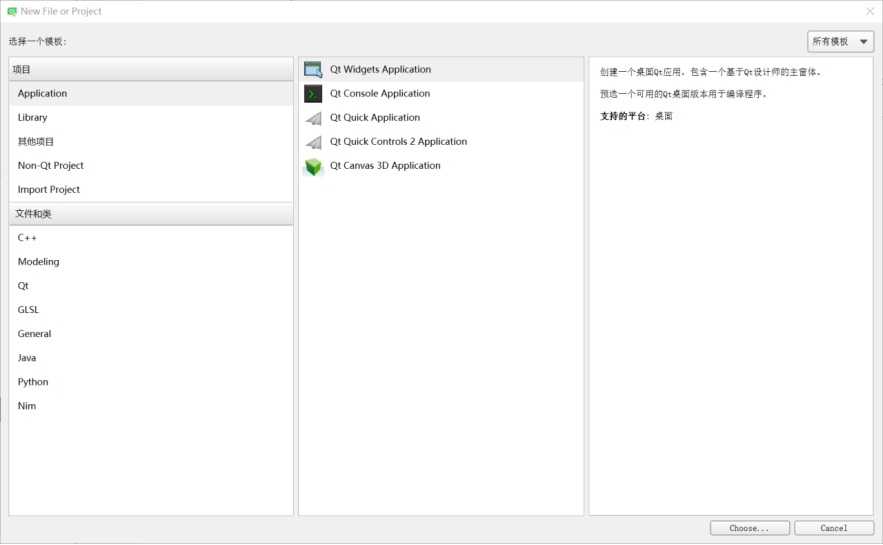This screenshot has width=883, height=545.
Task: Choose Qt Quick Controls 2 Application text
Action: pyautogui.click(x=398, y=142)
